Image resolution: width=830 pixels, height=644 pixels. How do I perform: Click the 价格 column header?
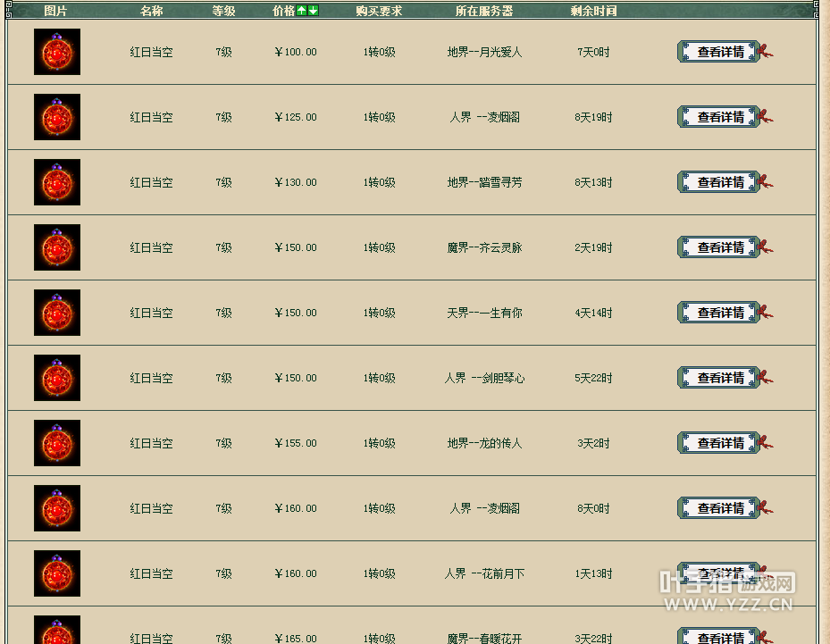click(x=283, y=11)
